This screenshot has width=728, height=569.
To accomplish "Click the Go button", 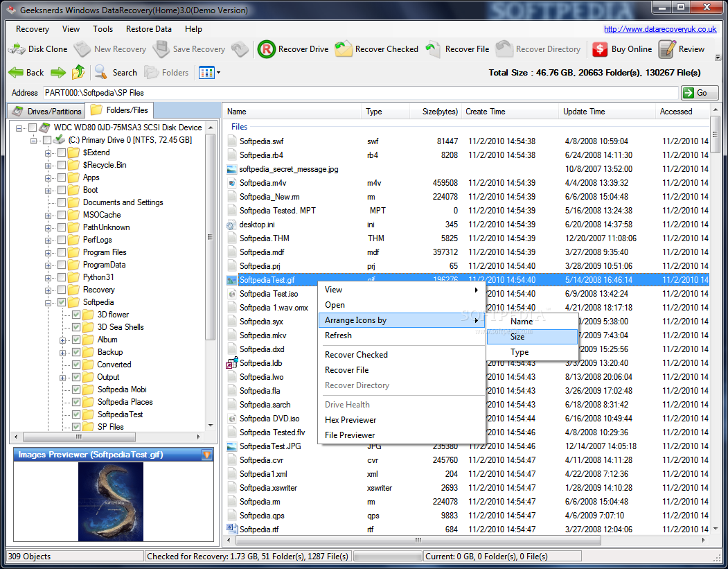I will click(x=699, y=93).
